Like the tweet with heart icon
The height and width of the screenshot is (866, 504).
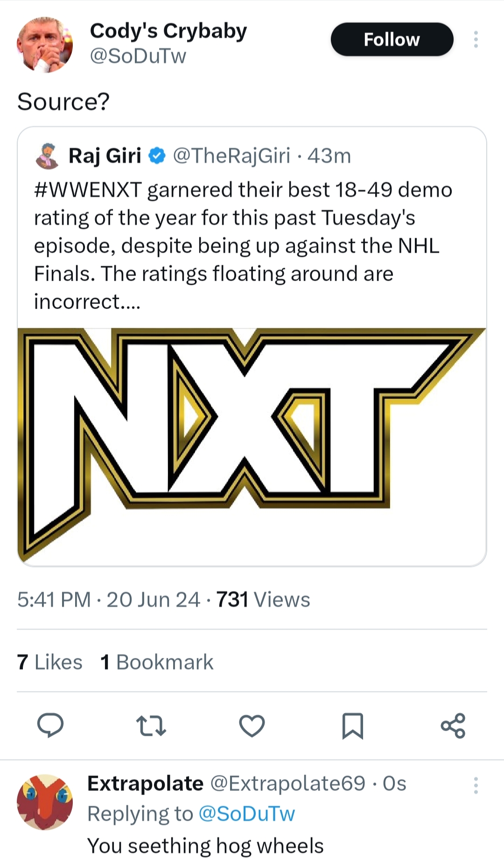tap(252, 725)
